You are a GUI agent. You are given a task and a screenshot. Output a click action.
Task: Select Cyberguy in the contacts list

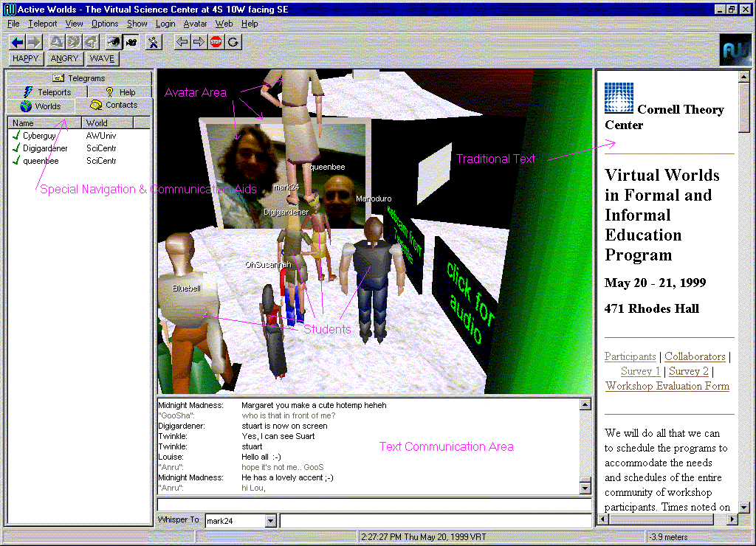pyautogui.click(x=40, y=136)
